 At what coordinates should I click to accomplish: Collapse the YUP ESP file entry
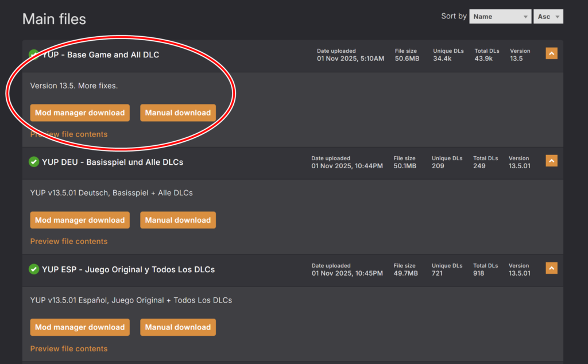551,268
